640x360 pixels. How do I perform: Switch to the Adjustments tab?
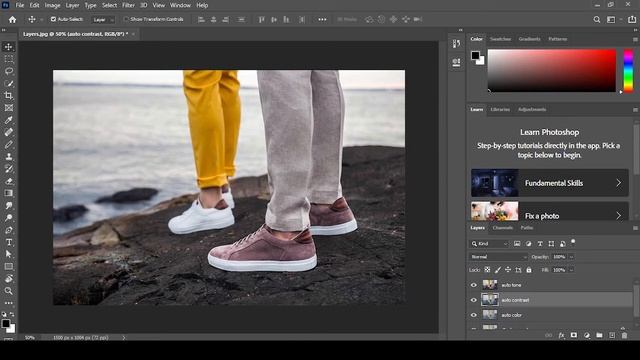tap(532, 109)
